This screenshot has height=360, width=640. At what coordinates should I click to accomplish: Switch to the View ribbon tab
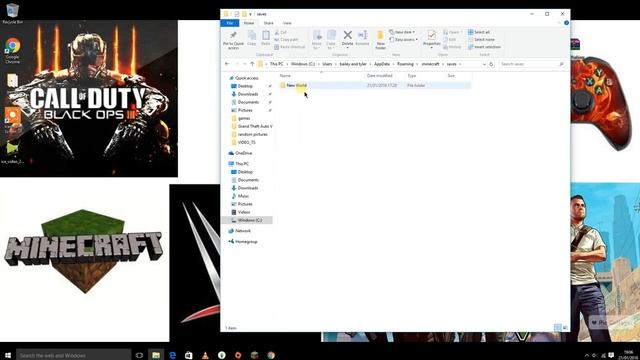[x=287, y=23]
